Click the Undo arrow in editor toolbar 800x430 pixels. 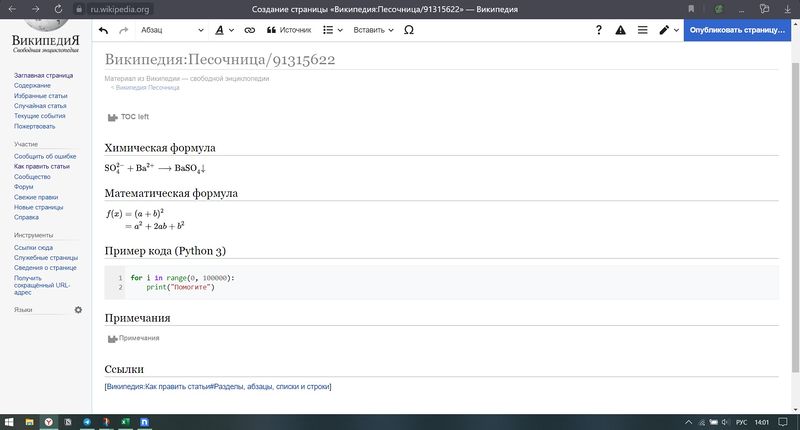[103, 30]
